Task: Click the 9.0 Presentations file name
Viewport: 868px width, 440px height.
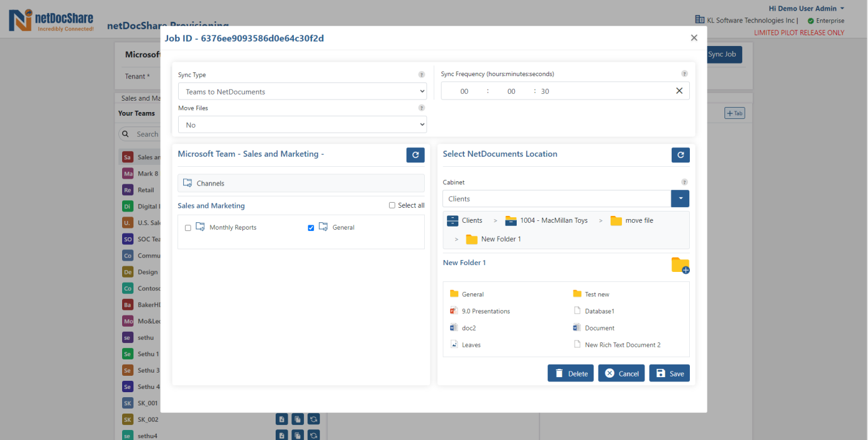Action: tap(486, 311)
